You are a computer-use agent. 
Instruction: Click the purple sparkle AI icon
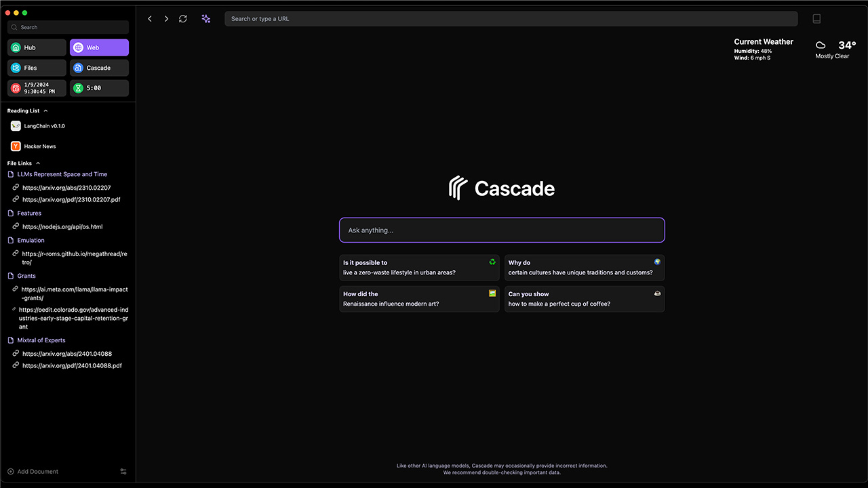point(205,19)
